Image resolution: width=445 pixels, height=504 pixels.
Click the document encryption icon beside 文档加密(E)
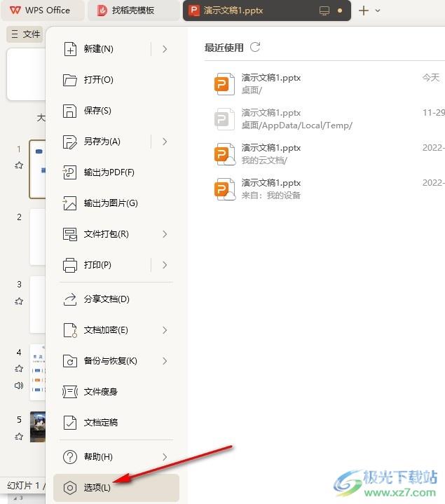click(x=69, y=330)
